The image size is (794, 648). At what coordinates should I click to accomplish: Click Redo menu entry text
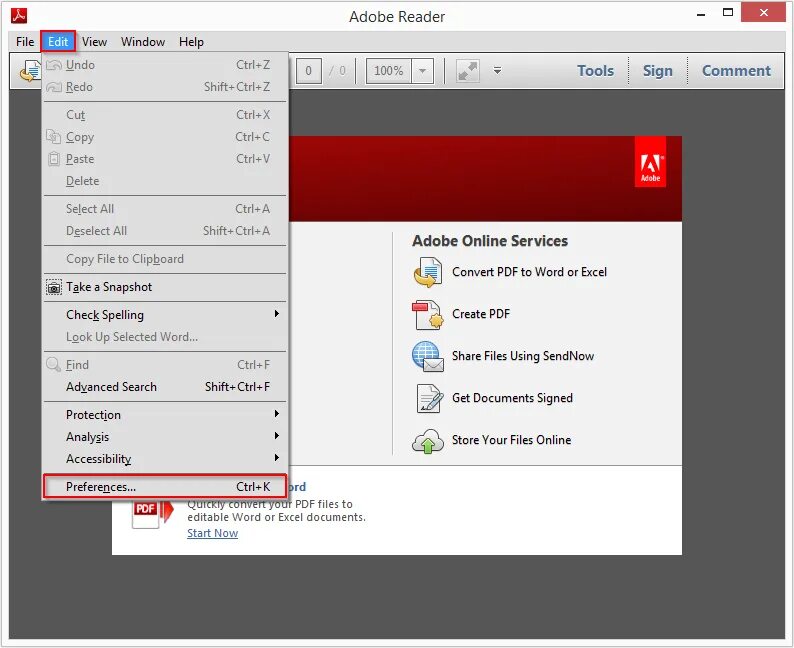click(79, 87)
